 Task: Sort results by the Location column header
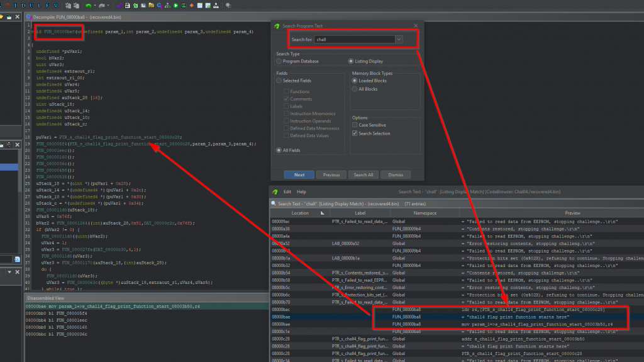coord(300,213)
